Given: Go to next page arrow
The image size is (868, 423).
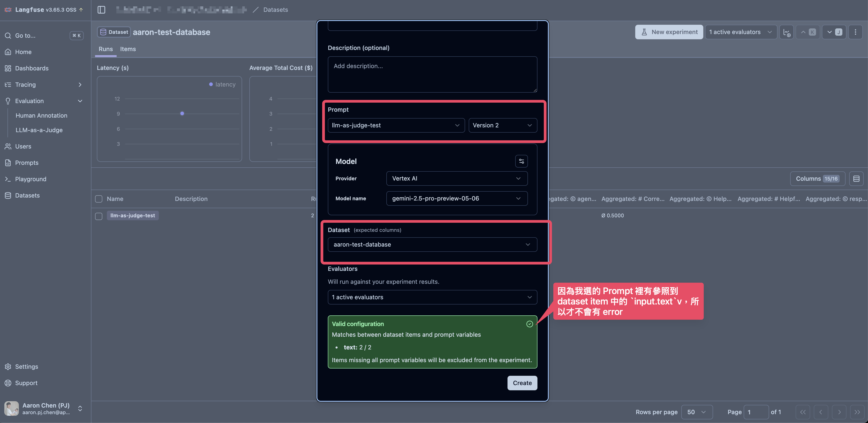Looking at the screenshot, I should pos(839,412).
